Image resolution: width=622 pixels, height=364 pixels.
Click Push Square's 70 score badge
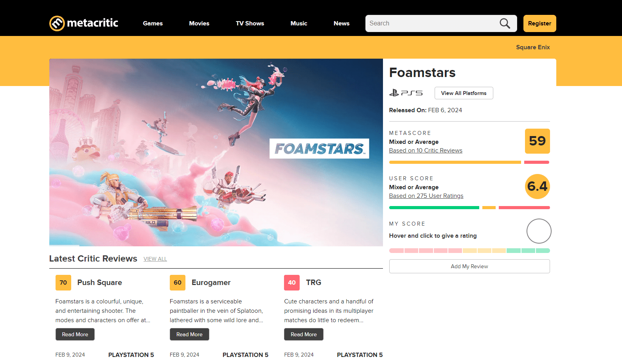pos(63,283)
